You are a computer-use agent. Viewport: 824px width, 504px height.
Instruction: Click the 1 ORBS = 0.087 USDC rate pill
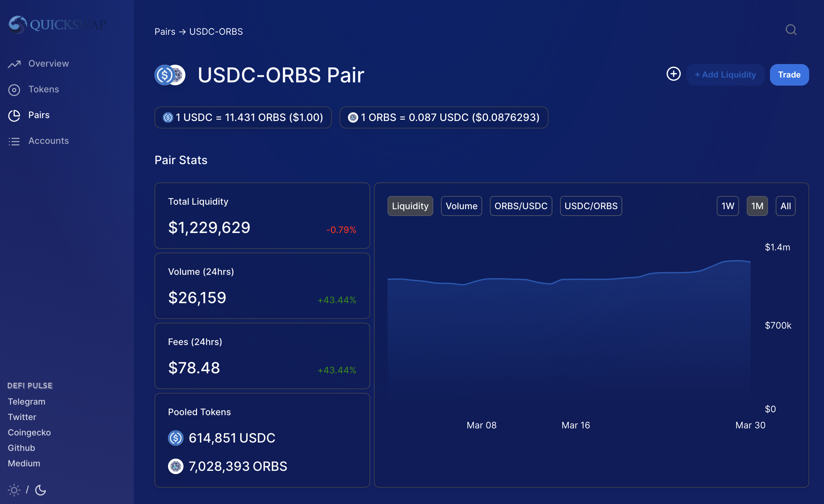click(444, 117)
